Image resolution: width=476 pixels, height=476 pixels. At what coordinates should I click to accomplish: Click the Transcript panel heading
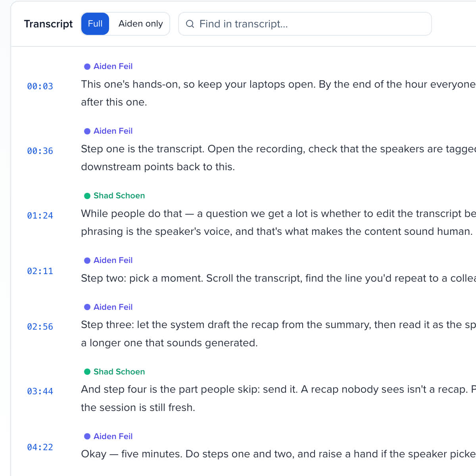pyautogui.click(x=48, y=24)
